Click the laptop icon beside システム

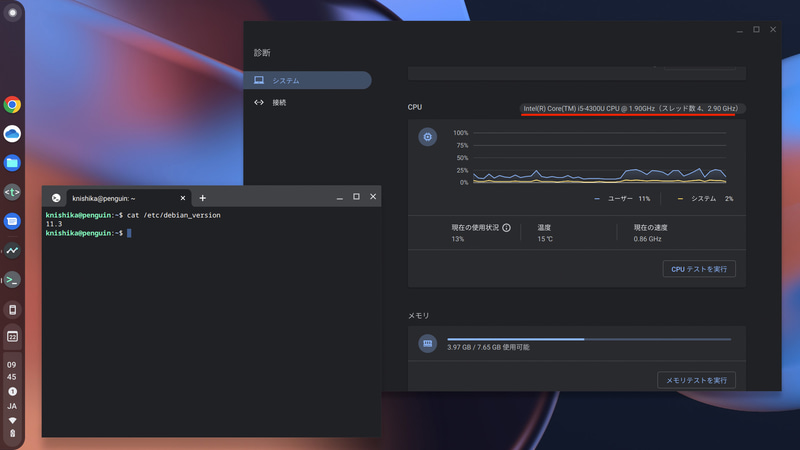tap(259, 80)
